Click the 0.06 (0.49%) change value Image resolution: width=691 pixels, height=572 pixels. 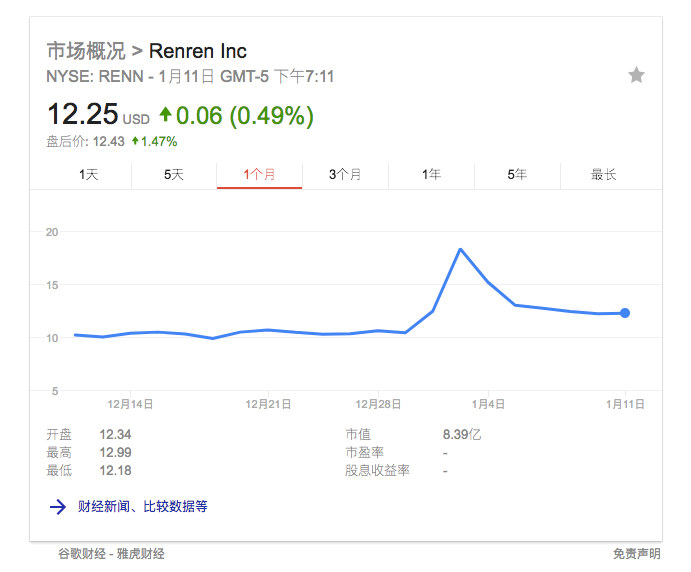click(x=245, y=115)
